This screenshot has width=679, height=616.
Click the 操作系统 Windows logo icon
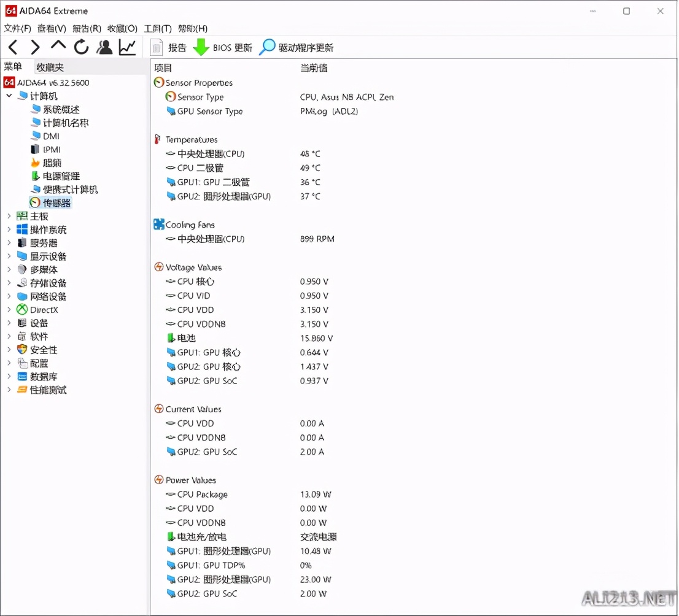click(21, 229)
